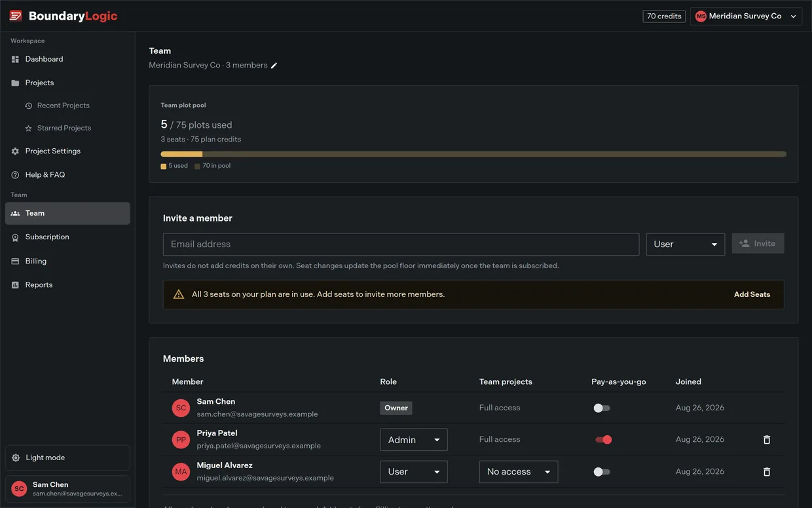
Task: Click Add Seats link
Action: click(x=752, y=294)
